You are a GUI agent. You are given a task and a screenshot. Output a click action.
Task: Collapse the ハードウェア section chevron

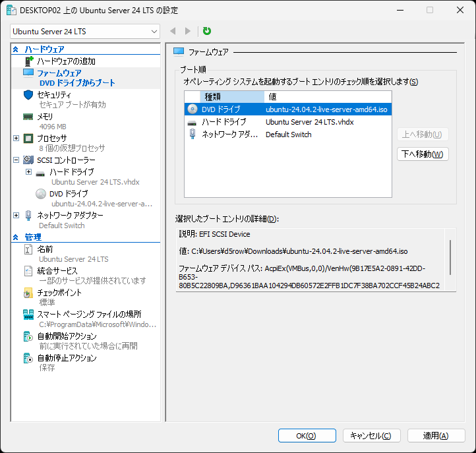[15, 49]
